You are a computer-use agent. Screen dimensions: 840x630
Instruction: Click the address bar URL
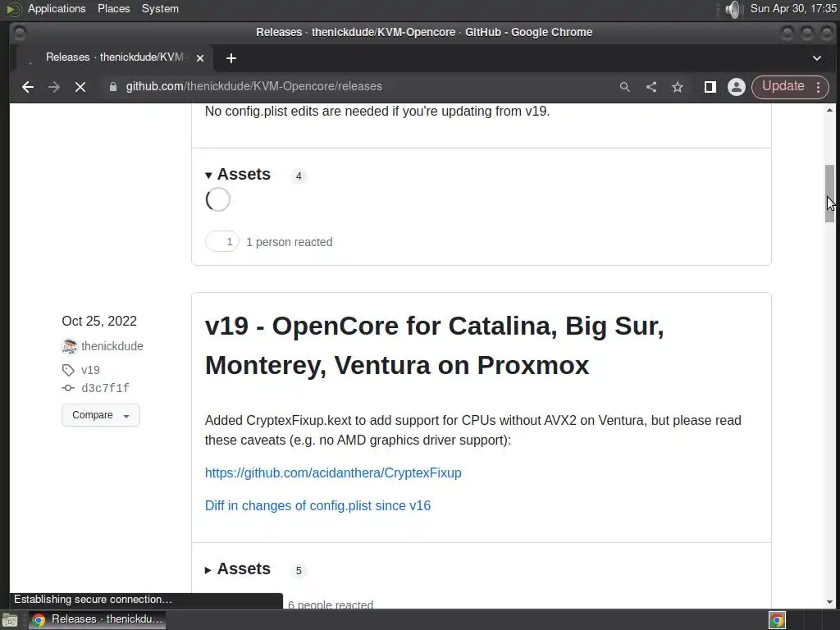[254, 86]
